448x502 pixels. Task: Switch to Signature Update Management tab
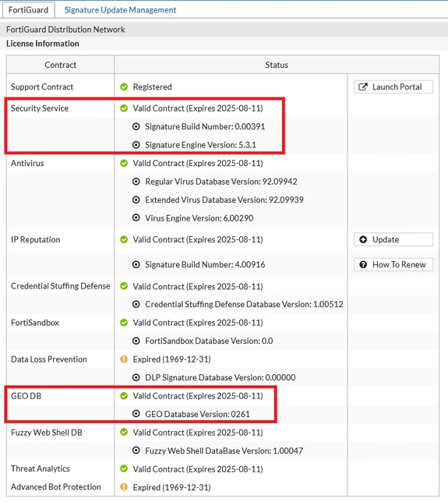click(x=120, y=10)
